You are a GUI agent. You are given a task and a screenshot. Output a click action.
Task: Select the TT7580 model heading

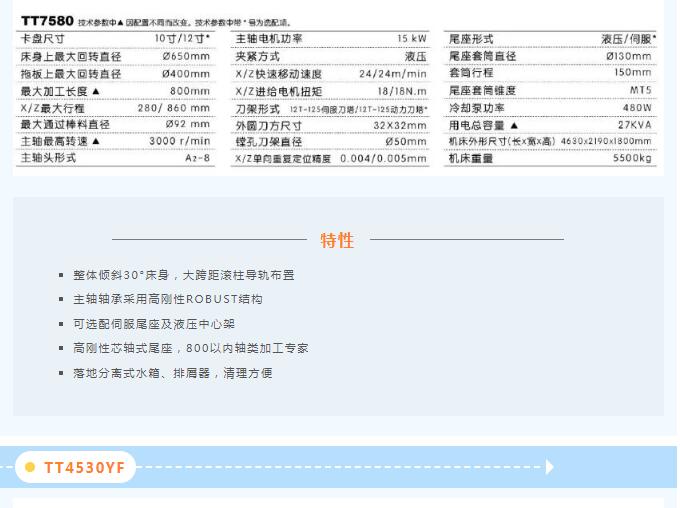(x=47, y=21)
